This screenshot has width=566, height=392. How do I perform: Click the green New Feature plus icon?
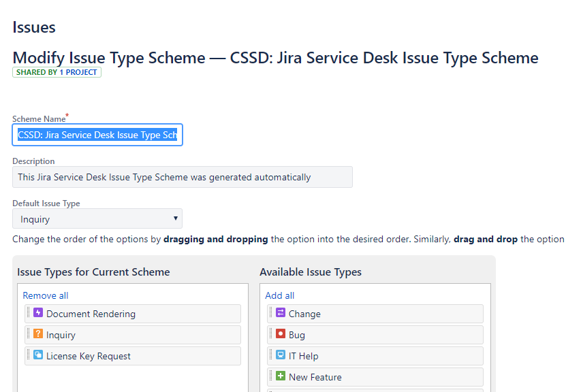click(x=281, y=376)
